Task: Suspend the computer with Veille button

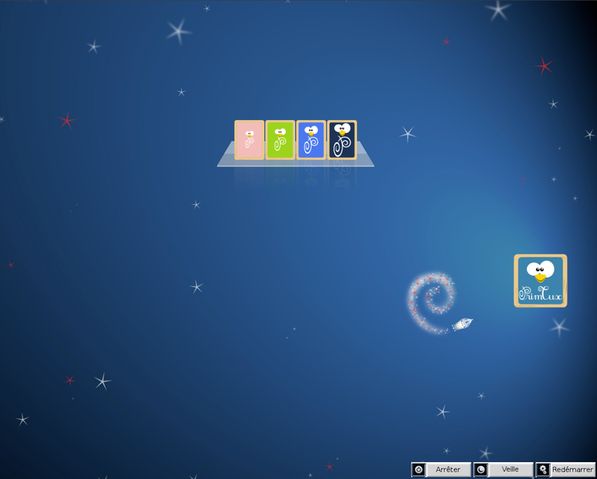Action: pyautogui.click(x=503, y=469)
